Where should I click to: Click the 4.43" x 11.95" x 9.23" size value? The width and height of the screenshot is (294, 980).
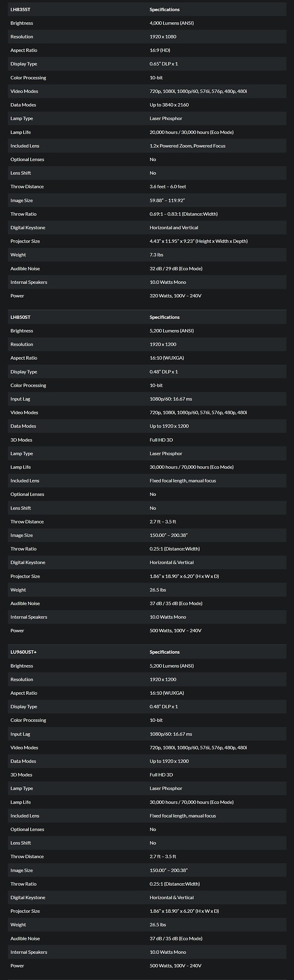tap(198, 241)
